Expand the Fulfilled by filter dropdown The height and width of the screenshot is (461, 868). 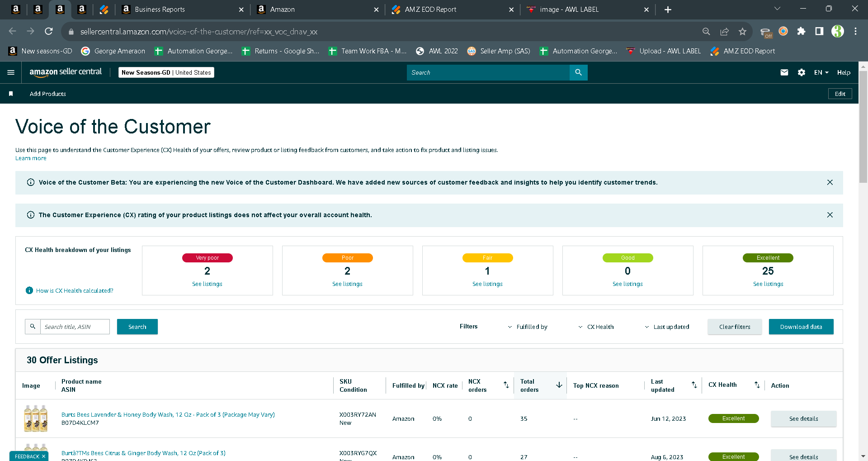(527, 327)
